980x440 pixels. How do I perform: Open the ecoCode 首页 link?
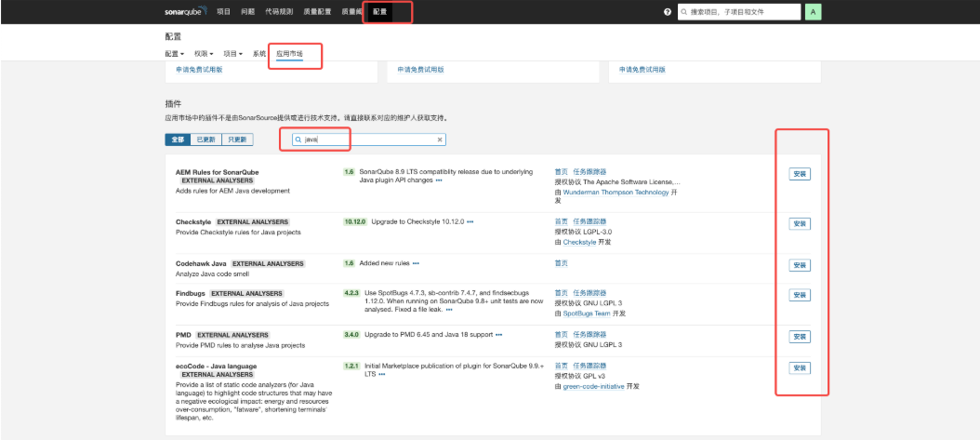(x=562, y=366)
